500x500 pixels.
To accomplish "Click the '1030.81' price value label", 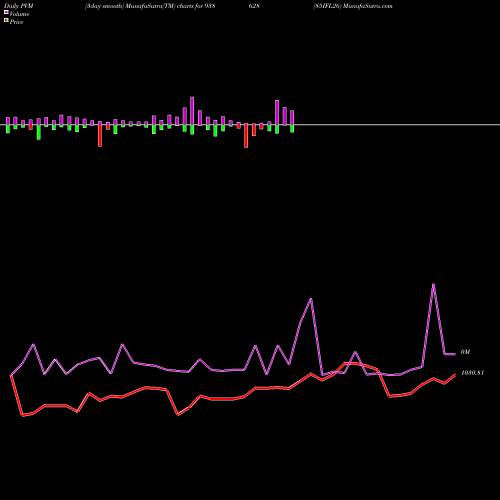I will click(x=472, y=373).
